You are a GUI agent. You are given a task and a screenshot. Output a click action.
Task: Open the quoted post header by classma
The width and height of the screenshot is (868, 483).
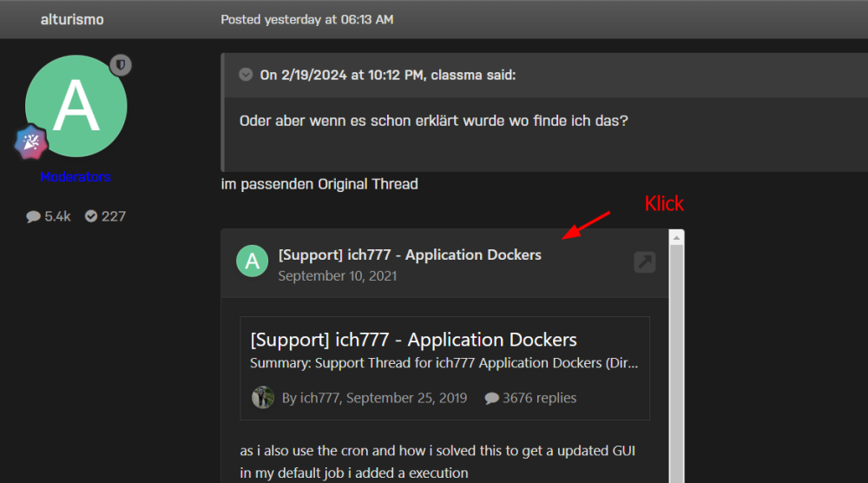(387, 75)
